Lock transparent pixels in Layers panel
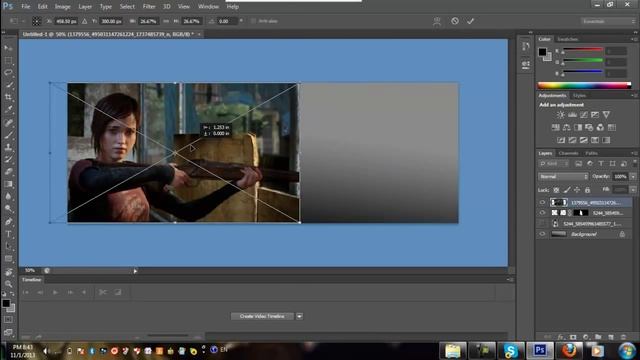This screenshot has width=640, height=360. point(556,190)
